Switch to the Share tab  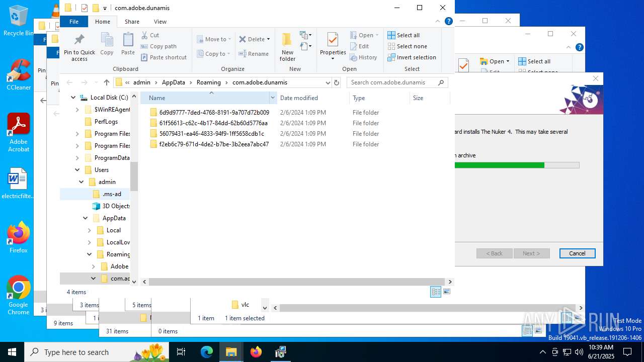[132, 22]
